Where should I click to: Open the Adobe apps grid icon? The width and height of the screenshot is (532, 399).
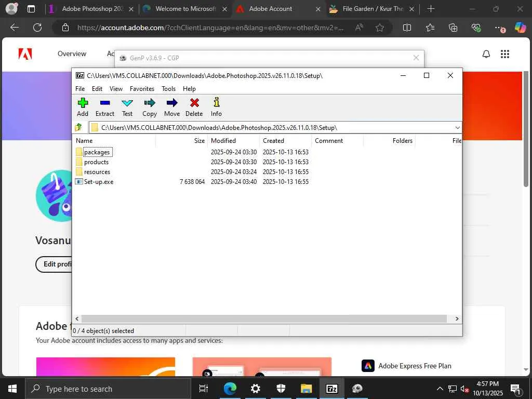coord(505,54)
